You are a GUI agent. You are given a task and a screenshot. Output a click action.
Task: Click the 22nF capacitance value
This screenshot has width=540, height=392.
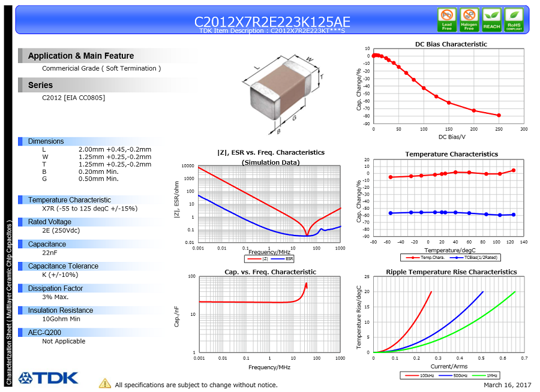(50, 253)
